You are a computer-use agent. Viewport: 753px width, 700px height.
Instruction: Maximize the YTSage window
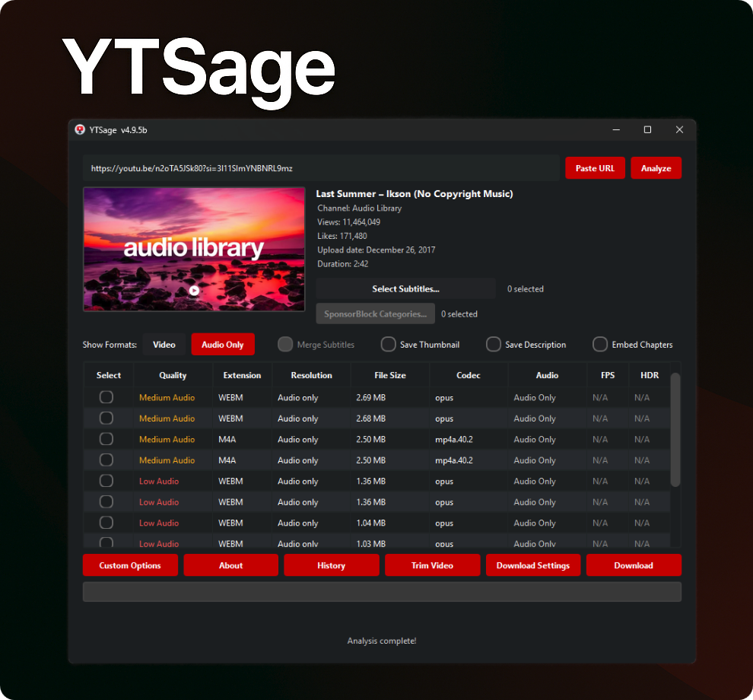[647, 129]
